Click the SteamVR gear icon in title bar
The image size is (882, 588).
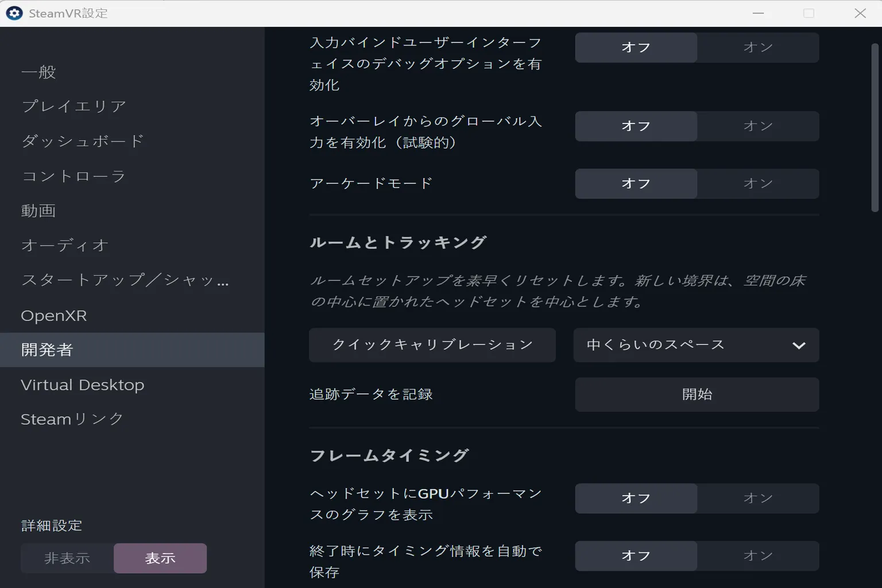[x=14, y=13]
